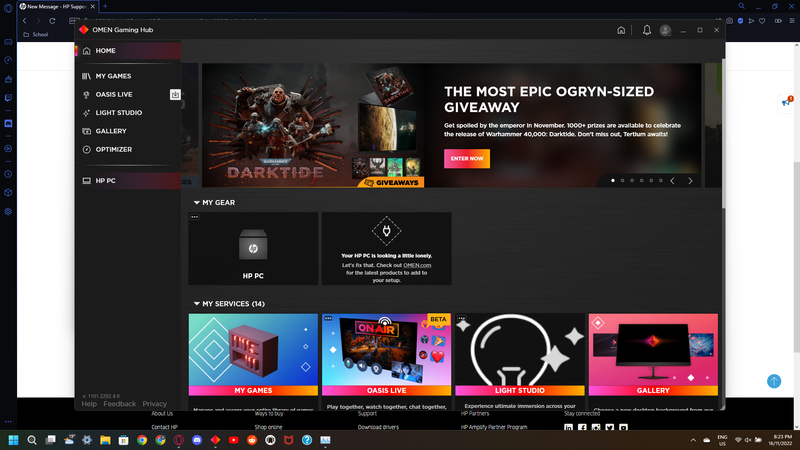The image size is (800, 450).
Task: Open the Contact HP footer link on webpage
Action: [164, 427]
